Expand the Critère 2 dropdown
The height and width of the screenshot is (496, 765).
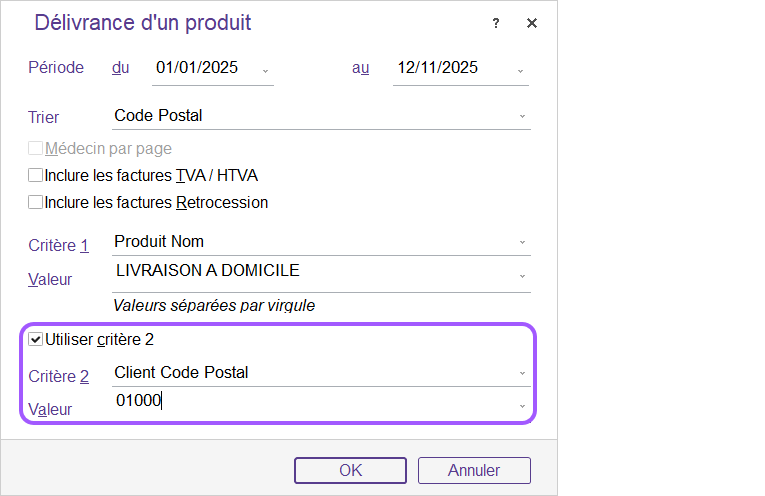[522, 373]
